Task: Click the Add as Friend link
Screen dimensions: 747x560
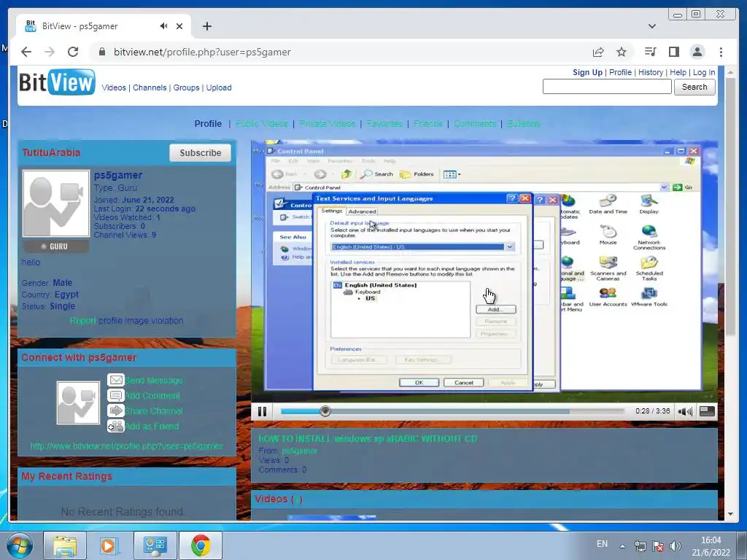Action: [x=152, y=426]
